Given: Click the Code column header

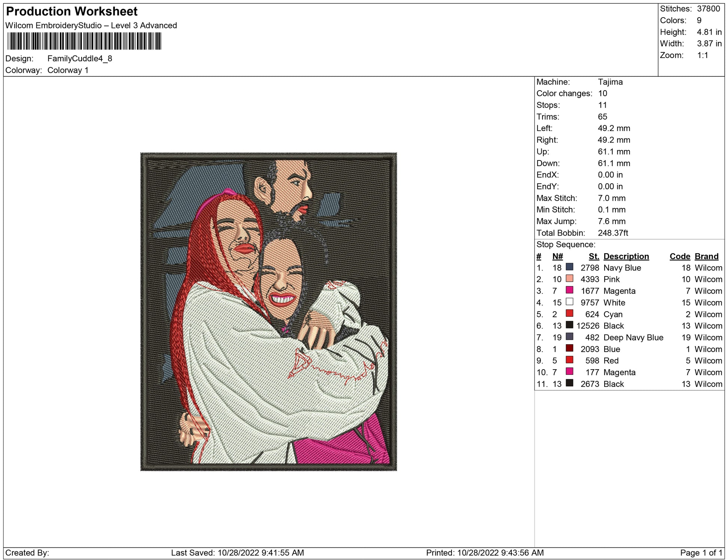Looking at the screenshot, I should tap(679, 256).
